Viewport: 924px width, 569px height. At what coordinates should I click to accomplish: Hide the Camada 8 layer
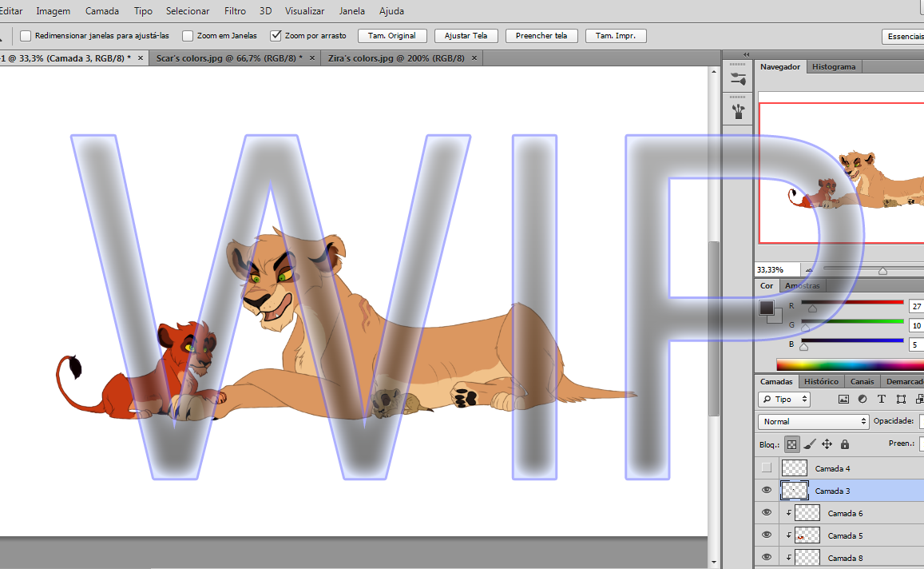pyautogui.click(x=766, y=558)
